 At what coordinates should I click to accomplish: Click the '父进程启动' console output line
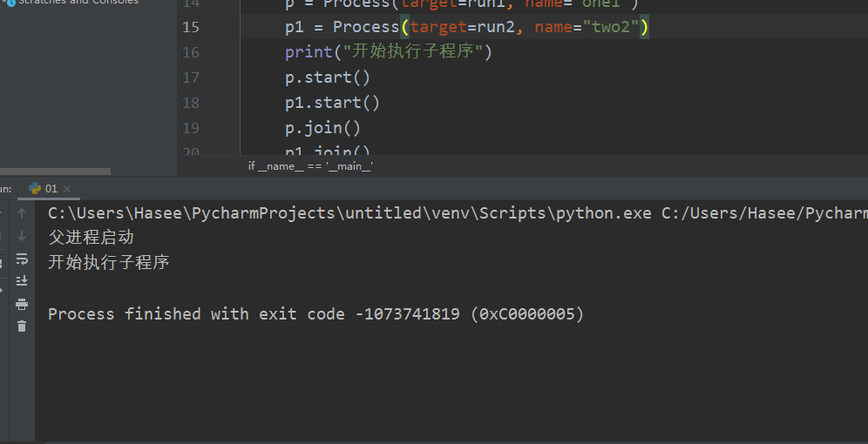[x=92, y=237]
